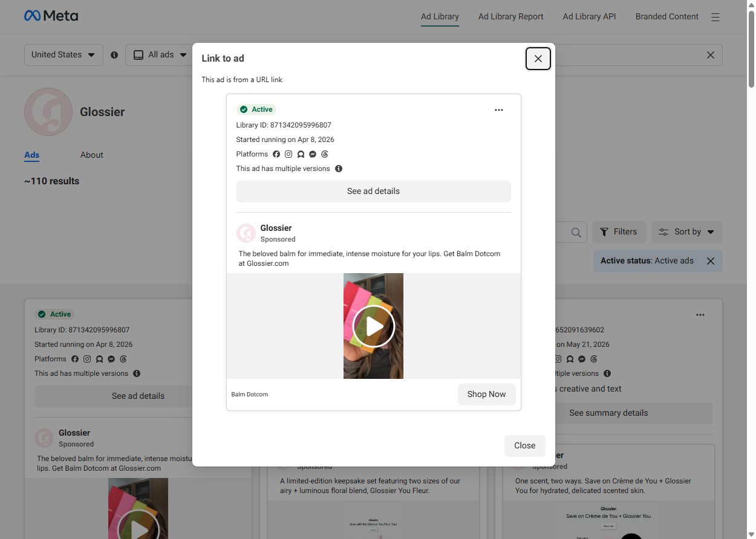Click page vertical scrollbar thumb
Viewport: 756px width, 539px height.
pyautogui.click(x=751, y=48)
